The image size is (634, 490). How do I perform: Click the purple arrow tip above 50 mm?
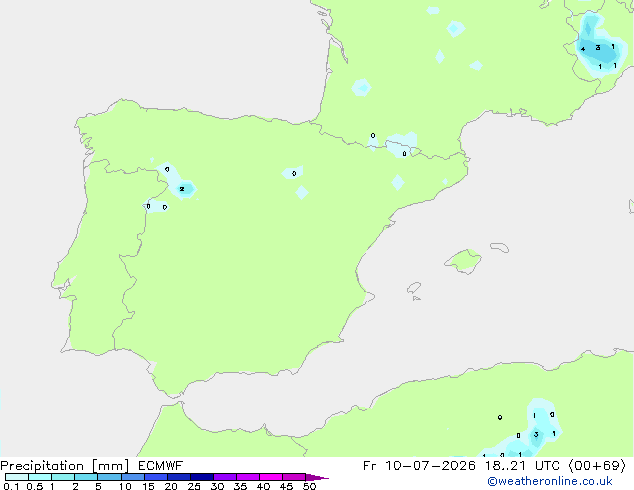pos(317,477)
